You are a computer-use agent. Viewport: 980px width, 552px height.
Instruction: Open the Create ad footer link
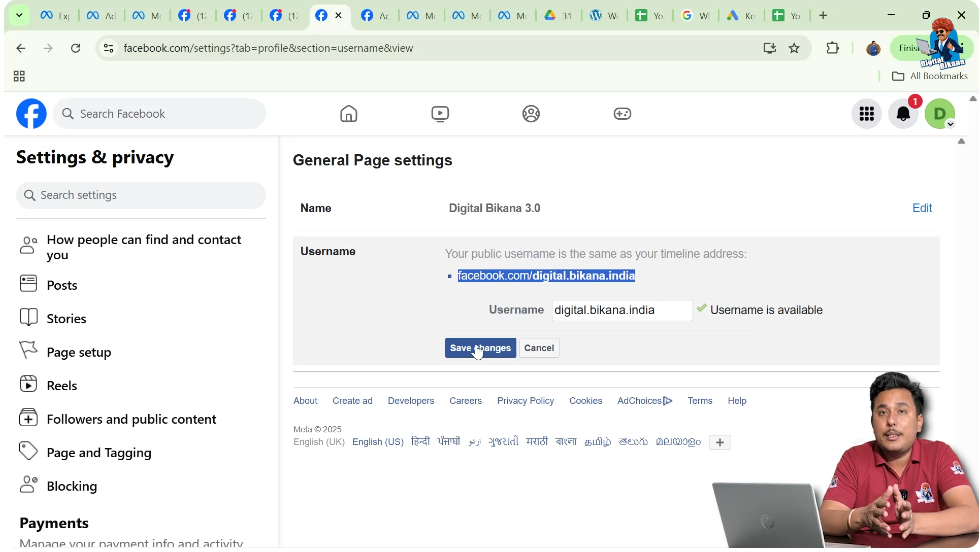pyautogui.click(x=352, y=401)
